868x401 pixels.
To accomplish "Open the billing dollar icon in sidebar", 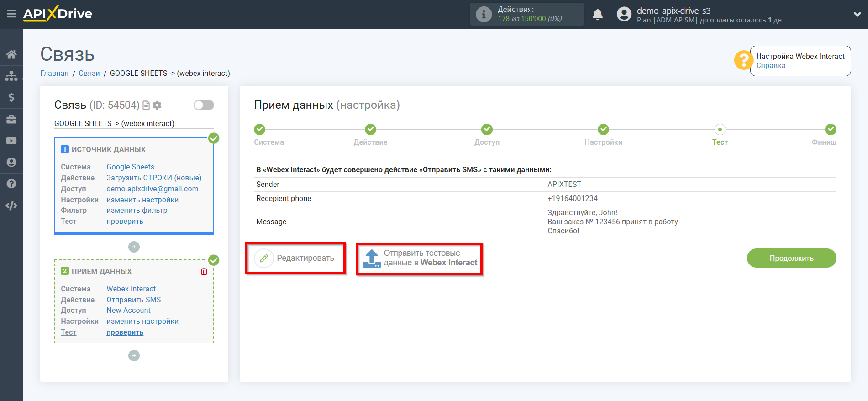I will coord(11,97).
